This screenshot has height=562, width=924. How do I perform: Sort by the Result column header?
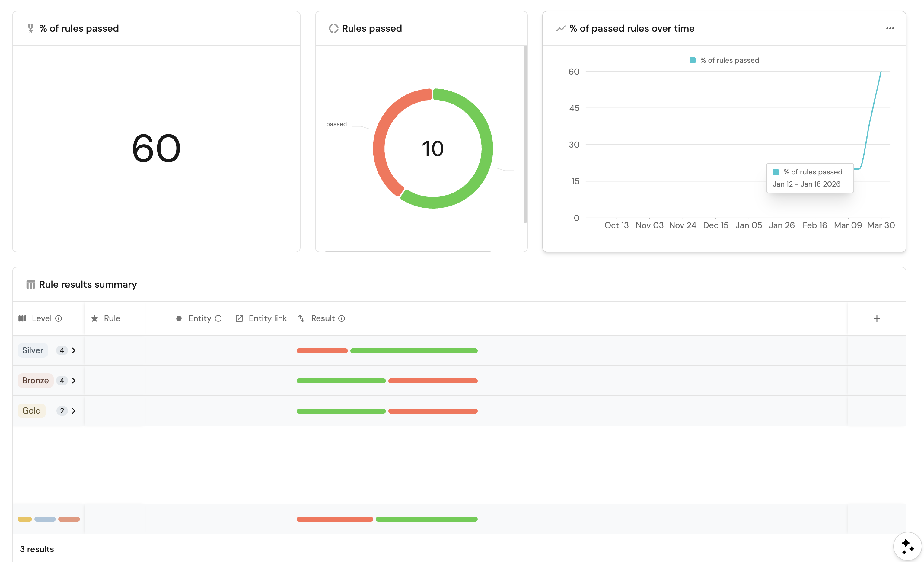pyautogui.click(x=323, y=318)
